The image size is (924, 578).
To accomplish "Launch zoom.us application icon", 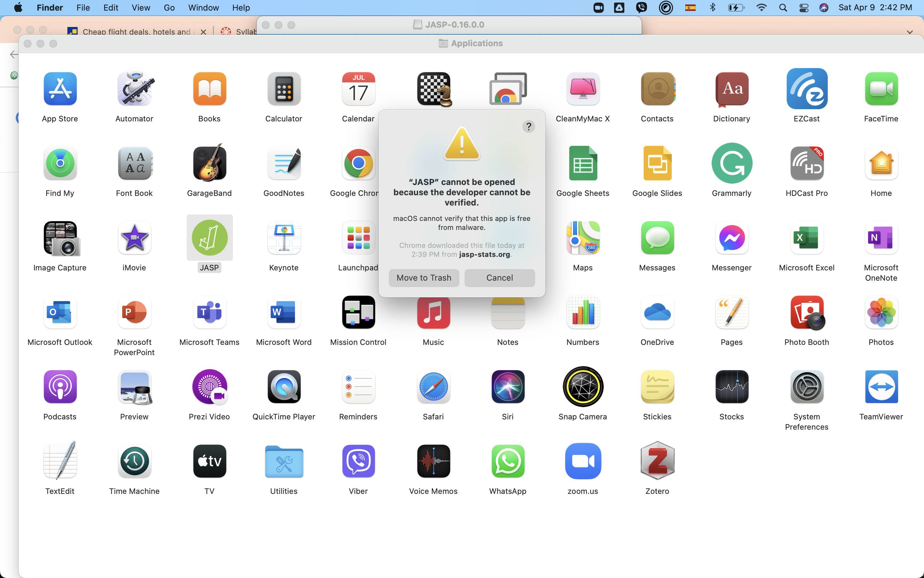I will [583, 461].
